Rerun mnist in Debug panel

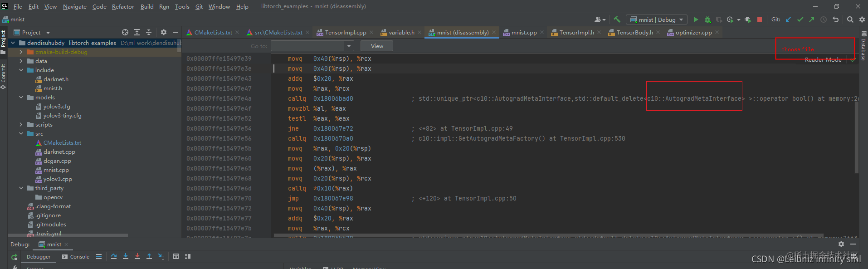15,257
